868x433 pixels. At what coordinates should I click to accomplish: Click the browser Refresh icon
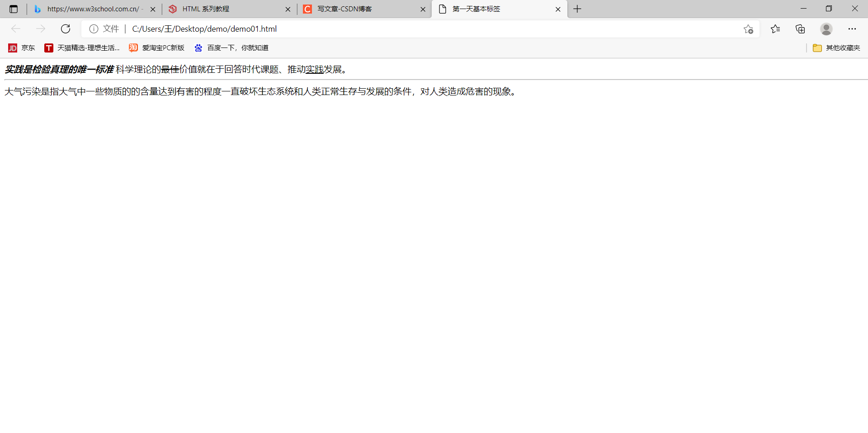(x=66, y=29)
